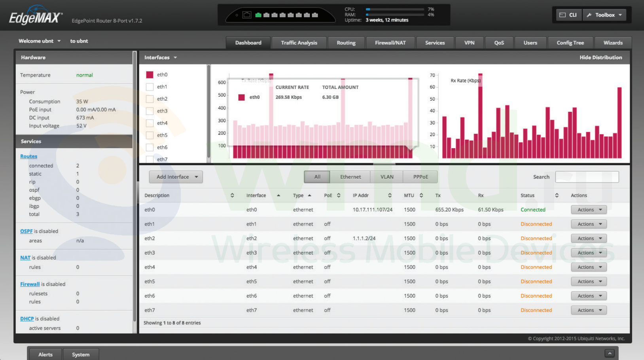Click the first green port icon

(x=258, y=15)
